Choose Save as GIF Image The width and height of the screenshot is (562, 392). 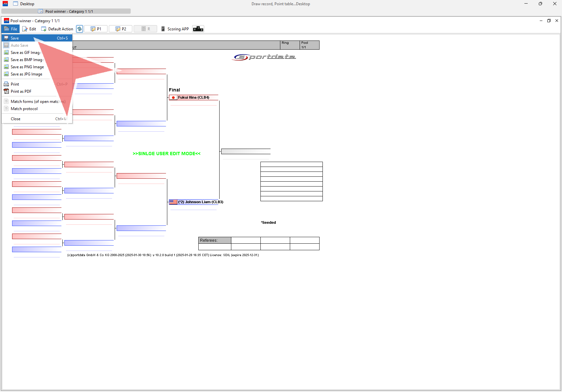click(37, 53)
